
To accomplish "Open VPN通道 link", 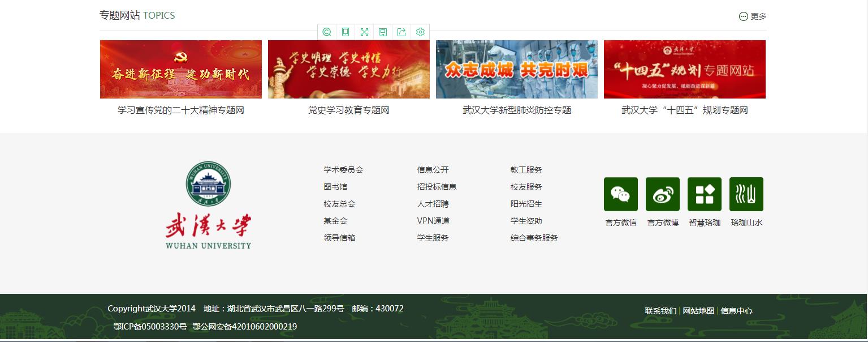I will [x=434, y=221].
